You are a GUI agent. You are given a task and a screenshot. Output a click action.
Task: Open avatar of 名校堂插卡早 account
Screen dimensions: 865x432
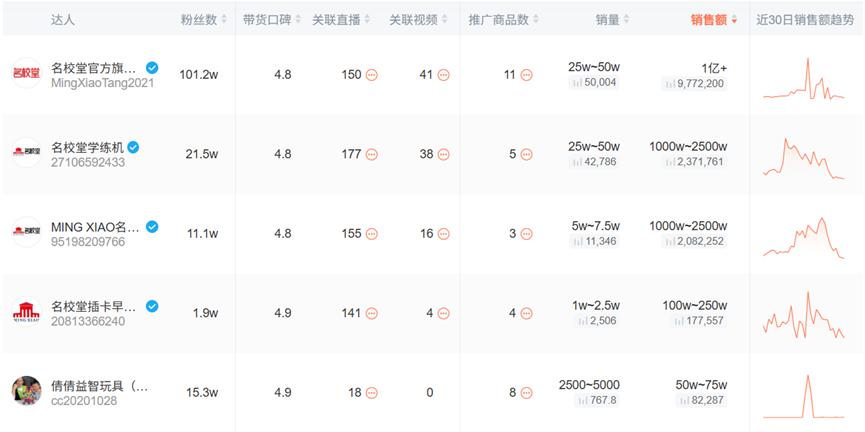(x=26, y=312)
